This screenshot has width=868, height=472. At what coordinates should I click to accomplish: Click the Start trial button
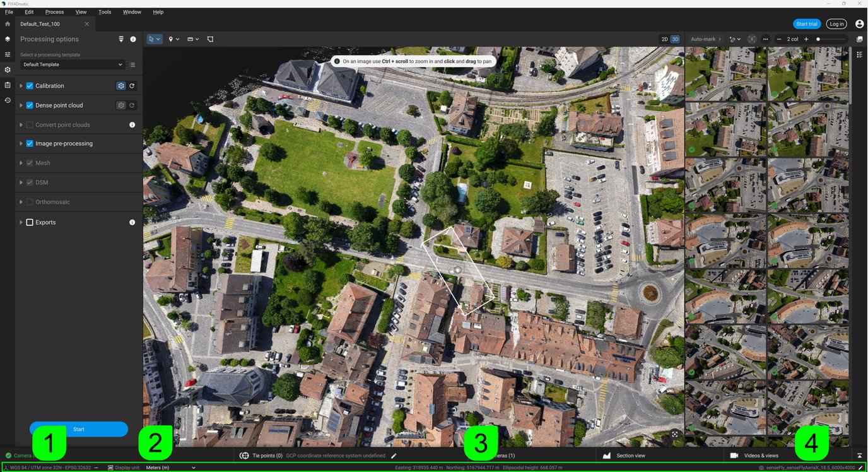coord(806,24)
